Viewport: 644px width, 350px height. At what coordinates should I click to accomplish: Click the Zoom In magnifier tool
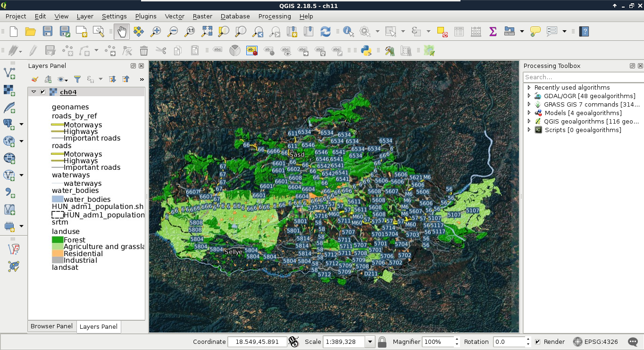pyautogui.click(x=155, y=32)
